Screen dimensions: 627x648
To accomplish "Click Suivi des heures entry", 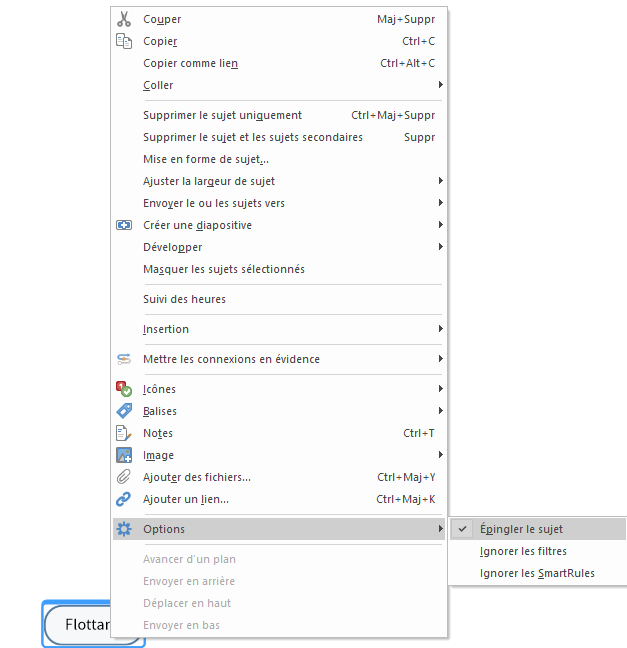I will [x=184, y=299].
